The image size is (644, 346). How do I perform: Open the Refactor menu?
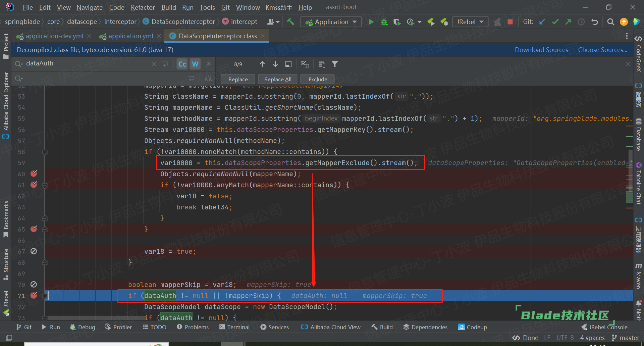(x=143, y=7)
